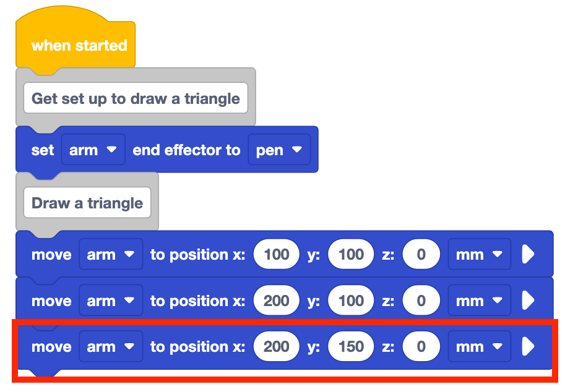Click the z value in the second move block
565x392 pixels.
(x=421, y=301)
